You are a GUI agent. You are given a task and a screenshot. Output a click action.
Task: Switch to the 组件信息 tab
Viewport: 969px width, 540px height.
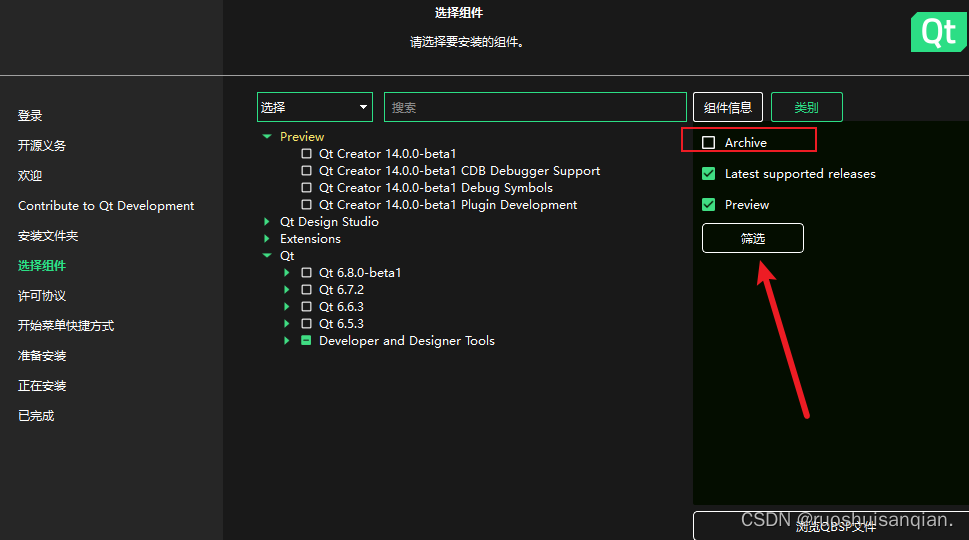(x=727, y=107)
